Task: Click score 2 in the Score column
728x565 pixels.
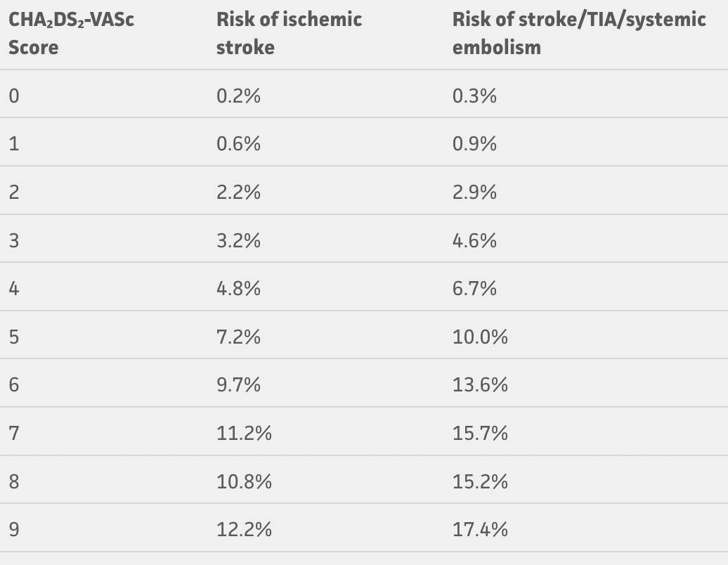Action: tap(14, 192)
